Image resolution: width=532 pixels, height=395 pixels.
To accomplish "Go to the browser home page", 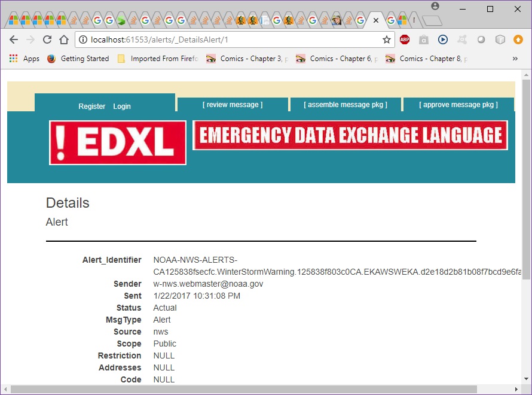I will tap(64, 39).
